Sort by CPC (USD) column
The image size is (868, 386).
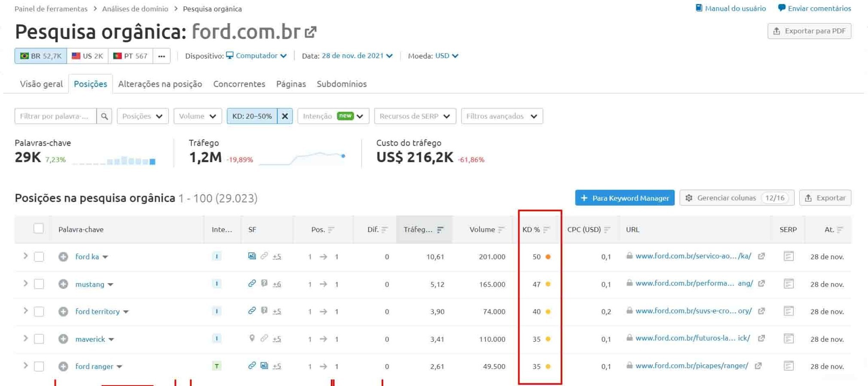click(589, 230)
